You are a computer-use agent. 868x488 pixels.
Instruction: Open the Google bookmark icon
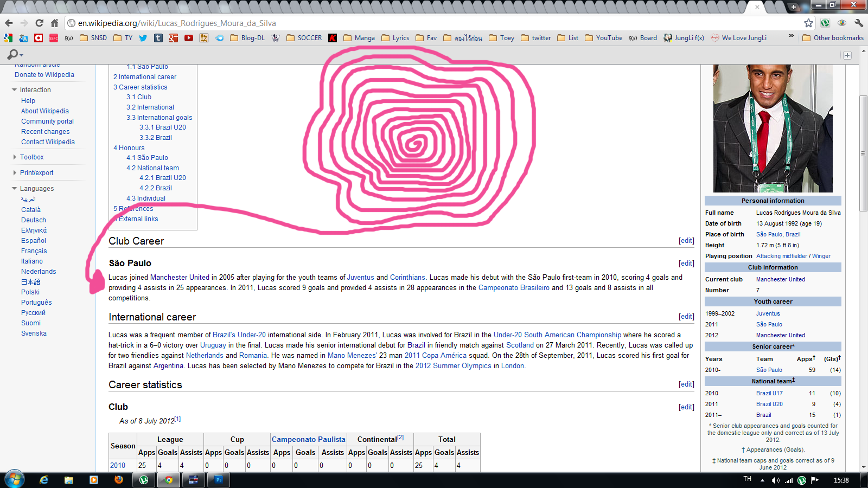click(x=8, y=38)
